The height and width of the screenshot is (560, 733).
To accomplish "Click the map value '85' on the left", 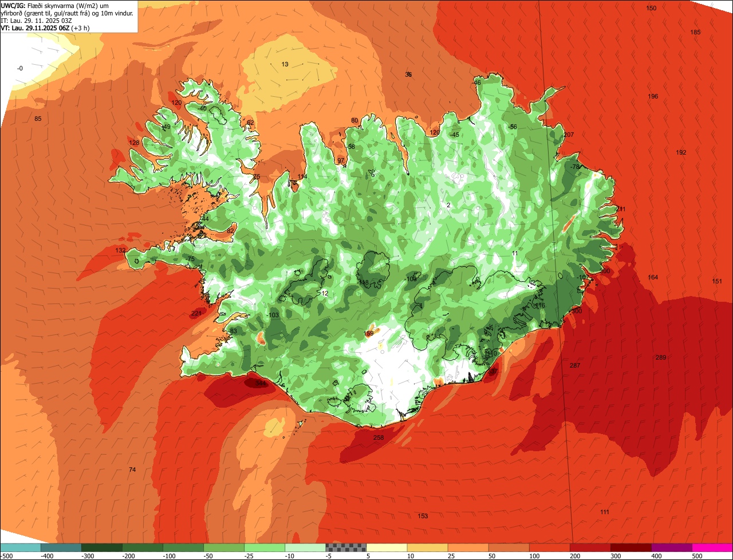I will (x=38, y=119).
